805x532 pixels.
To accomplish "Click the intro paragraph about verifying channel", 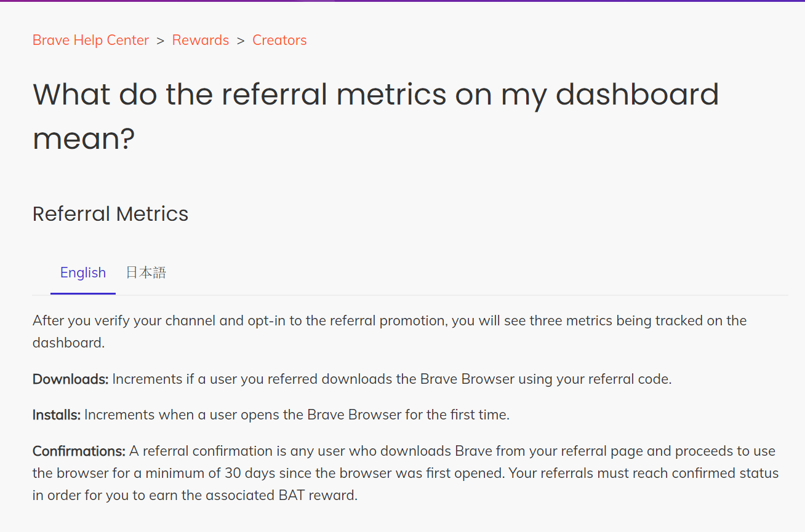I will point(390,332).
